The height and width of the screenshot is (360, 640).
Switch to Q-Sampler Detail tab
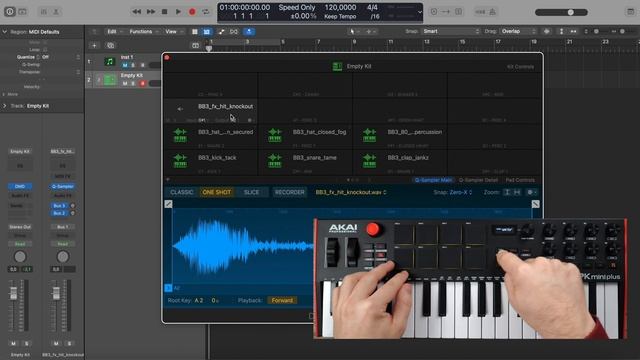pos(478,180)
